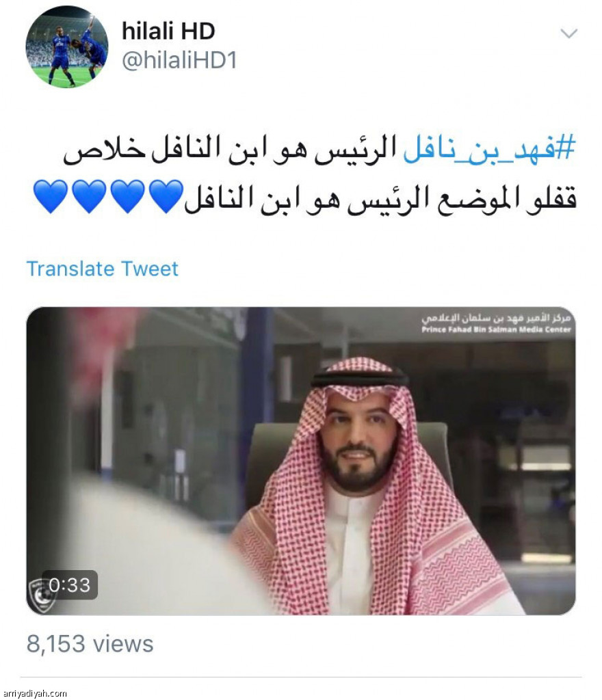Expand the tweet options chevron
Screen dimensions: 602x700
click(569, 33)
